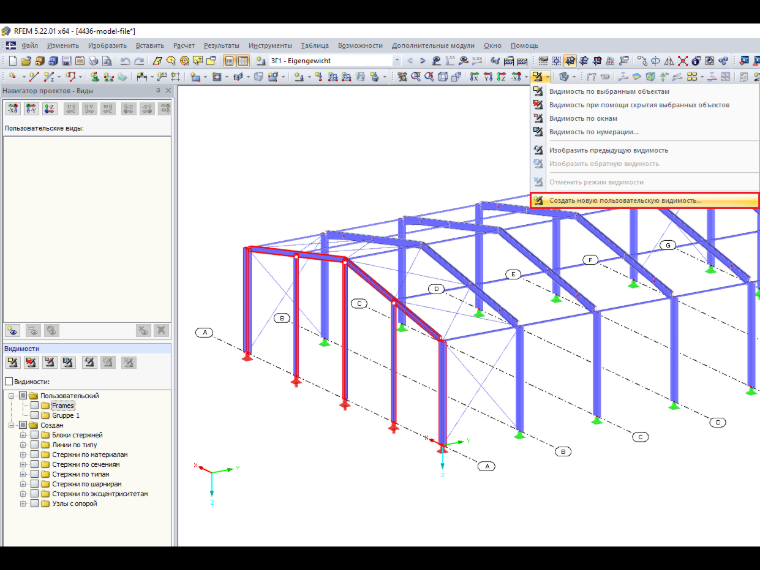Click grid label G in model view
Image resolution: width=760 pixels, height=570 pixels.
pyautogui.click(x=667, y=245)
